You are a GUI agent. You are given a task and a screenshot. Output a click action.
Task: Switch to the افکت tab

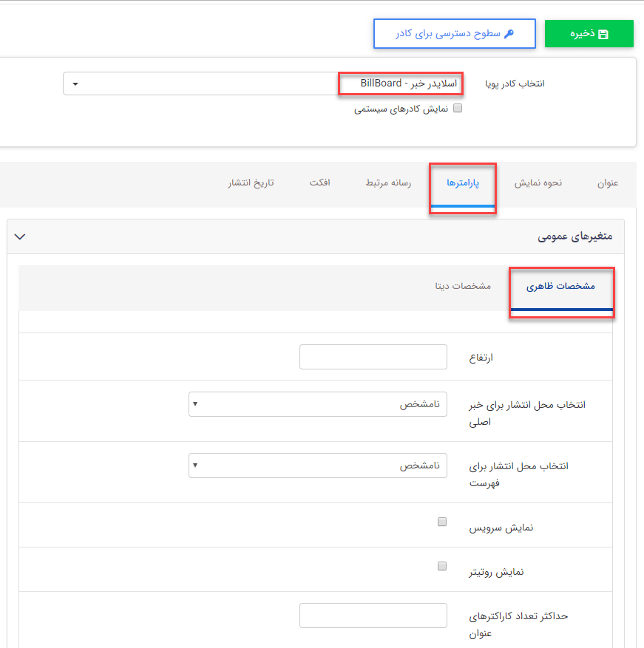320,183
